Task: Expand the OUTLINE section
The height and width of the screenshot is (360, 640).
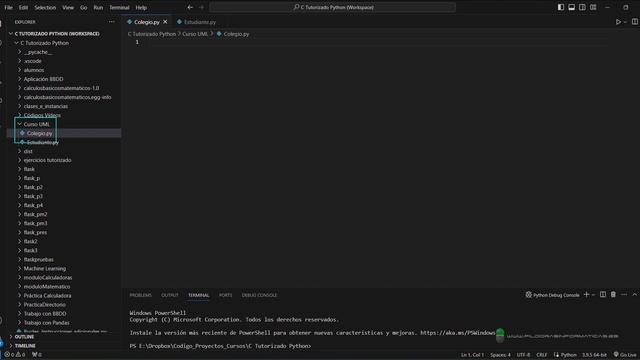Action: [x=24, y=337]
